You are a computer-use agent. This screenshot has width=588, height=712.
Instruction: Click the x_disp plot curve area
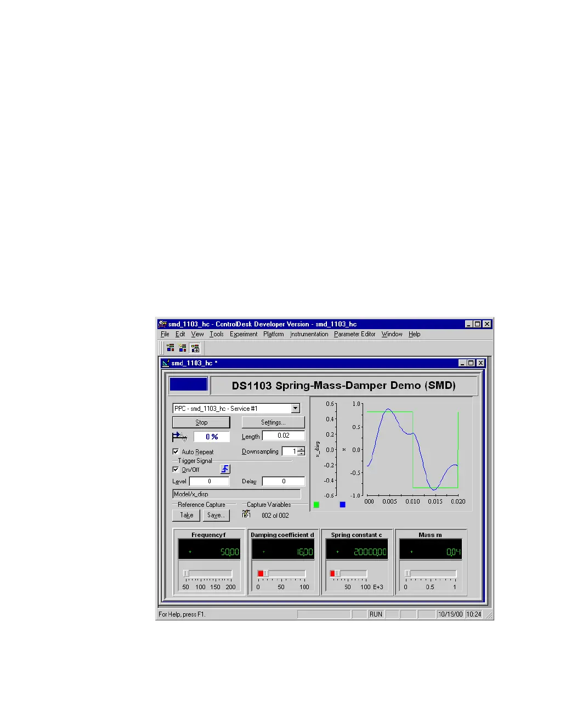(412, 450)
